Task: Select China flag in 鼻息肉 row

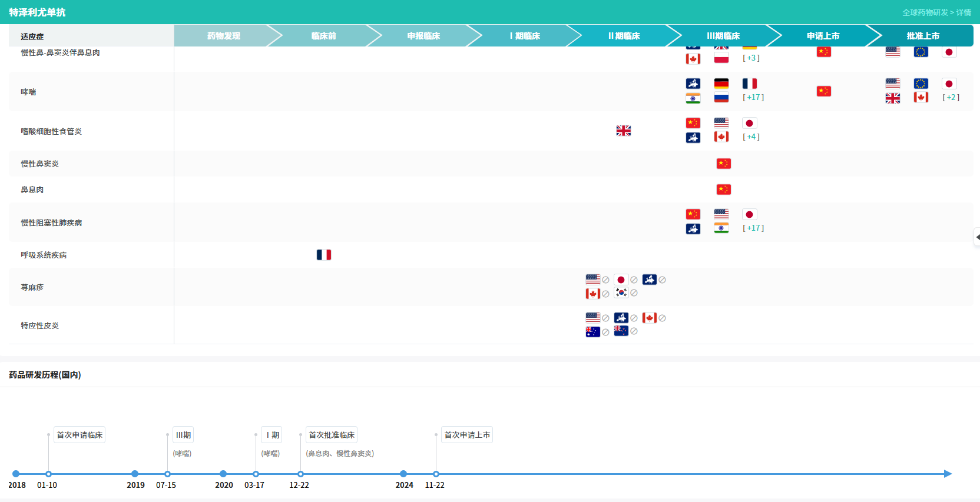Action: pyautogui.click(x=724, y=190)
